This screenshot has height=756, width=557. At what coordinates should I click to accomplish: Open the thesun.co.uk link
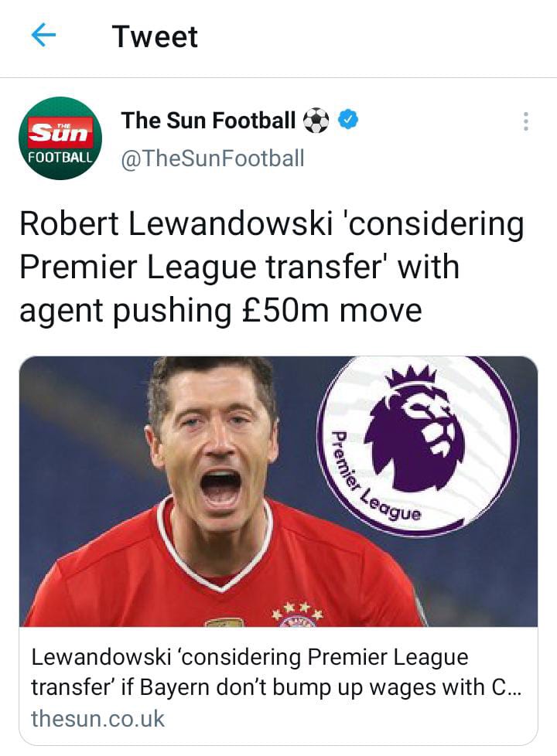tap(98, 719)
